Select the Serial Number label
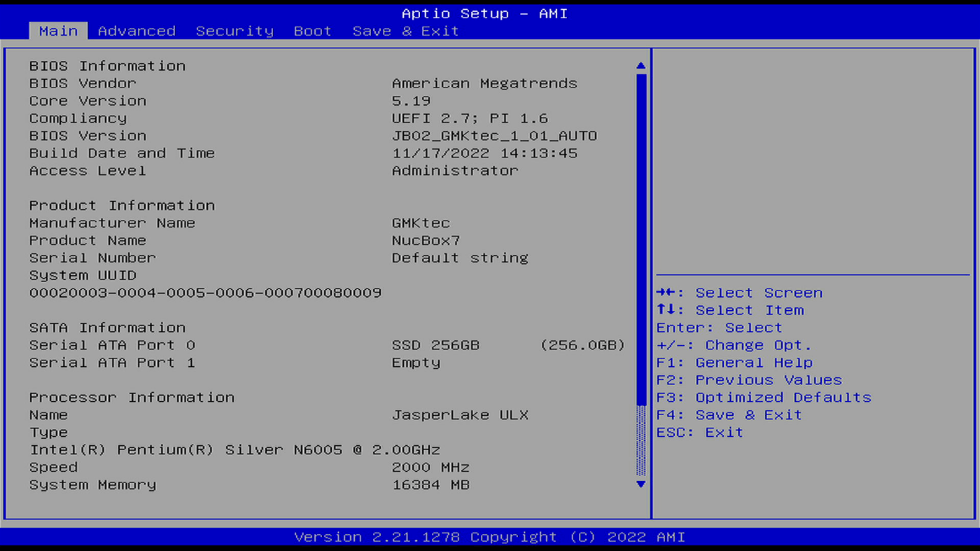The image size is (980, 551). point(92,258)
